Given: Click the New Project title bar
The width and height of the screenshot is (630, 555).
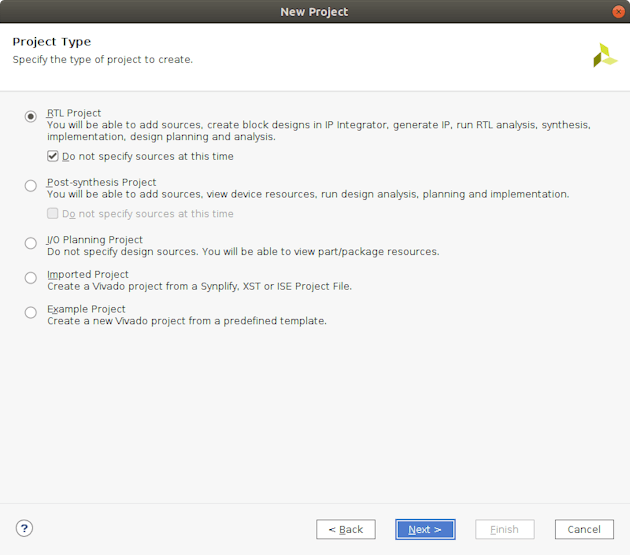Looking at the screenshot, I should (314, 11).
